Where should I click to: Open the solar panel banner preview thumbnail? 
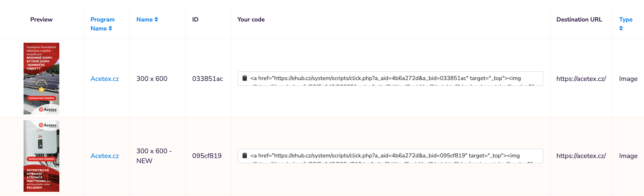click(41, 79)
